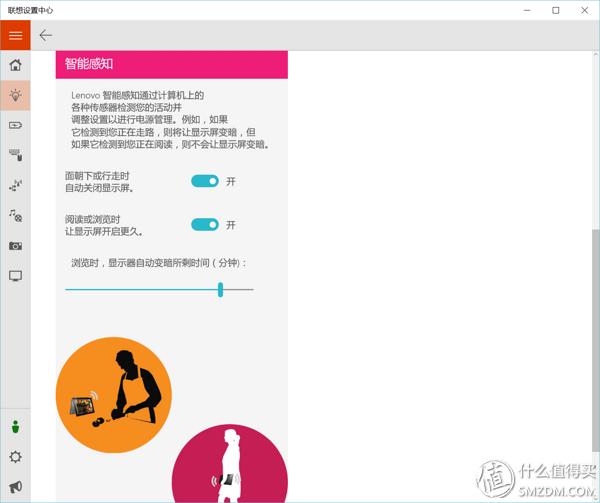
Task: Open the camera settings icon
Action: 15,246
